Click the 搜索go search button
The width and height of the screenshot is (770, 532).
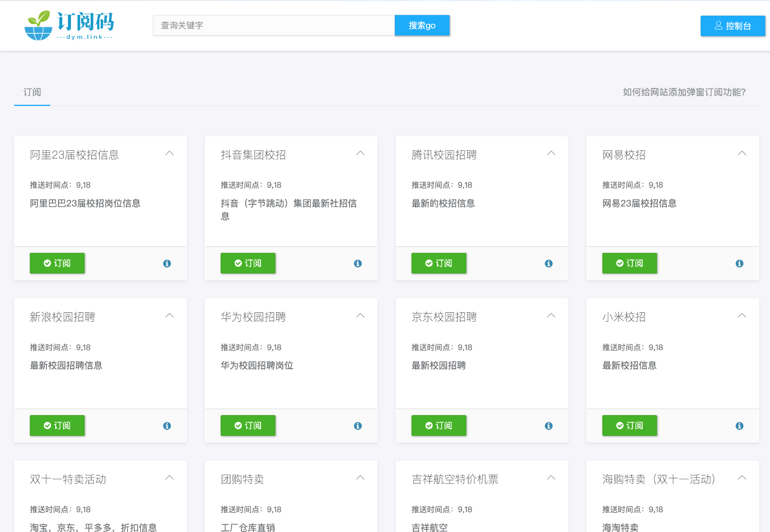coord(422,26)
